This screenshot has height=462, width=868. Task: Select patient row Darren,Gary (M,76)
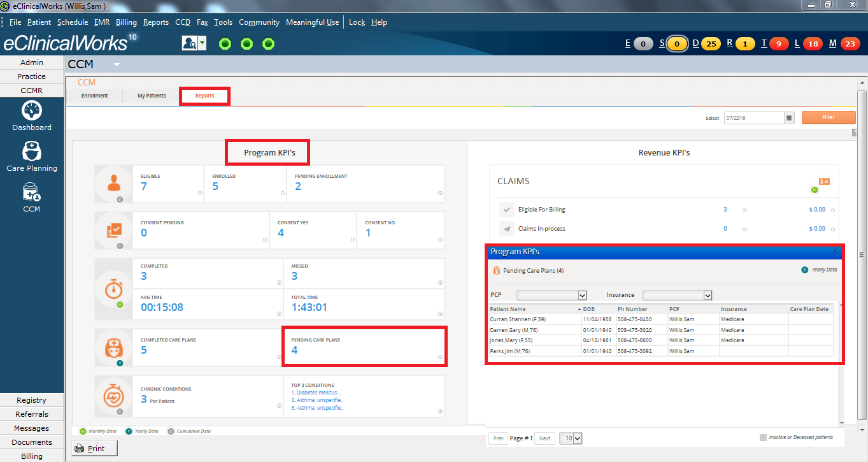(x=661, y=330)
